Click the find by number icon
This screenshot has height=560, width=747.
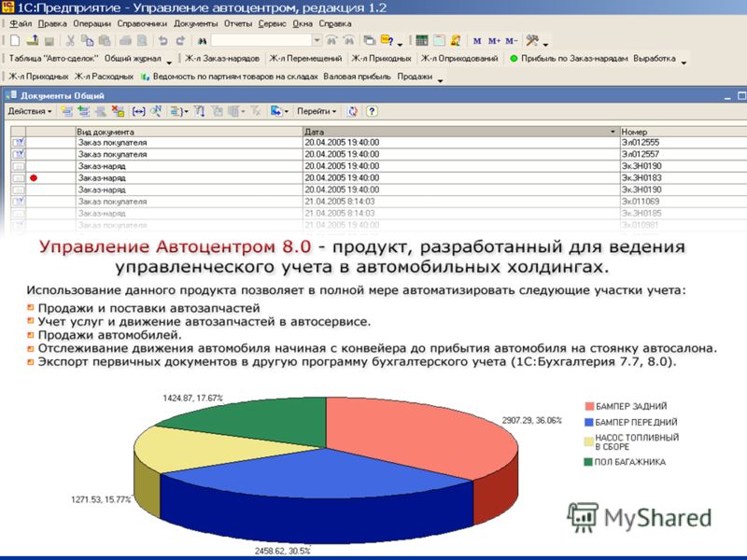point(156,111)
